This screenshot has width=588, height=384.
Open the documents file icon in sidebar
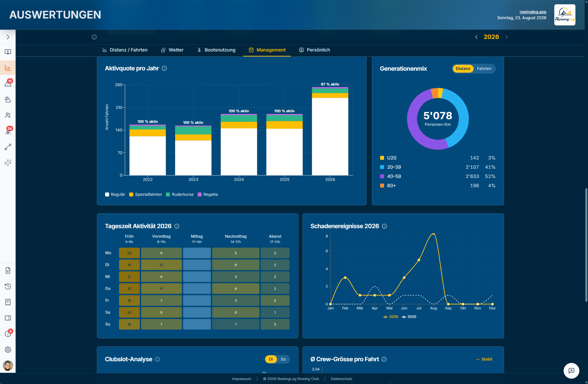[x=8, y=270]
